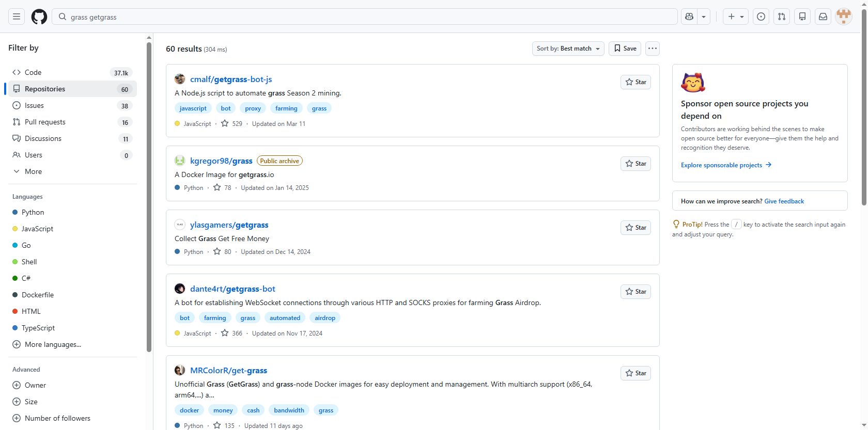Open the three-dot more options menu

(653, 49)
